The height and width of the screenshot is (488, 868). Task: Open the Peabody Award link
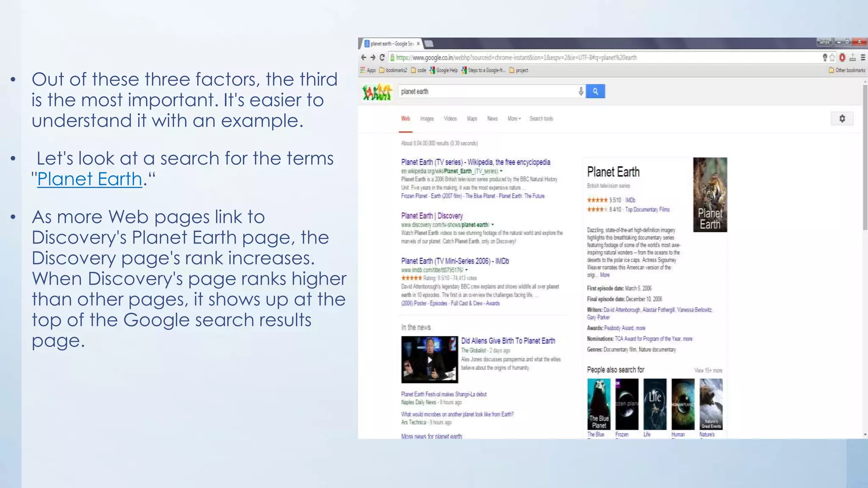[618, 328]
